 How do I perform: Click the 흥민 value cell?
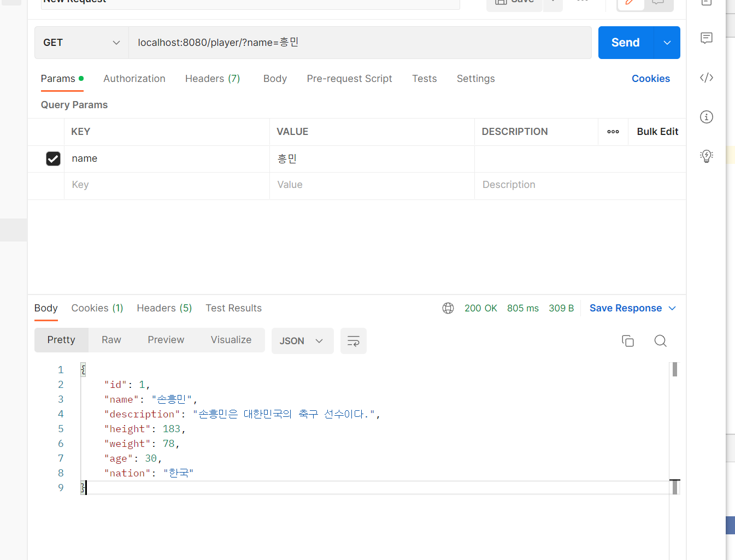(372, 158)
